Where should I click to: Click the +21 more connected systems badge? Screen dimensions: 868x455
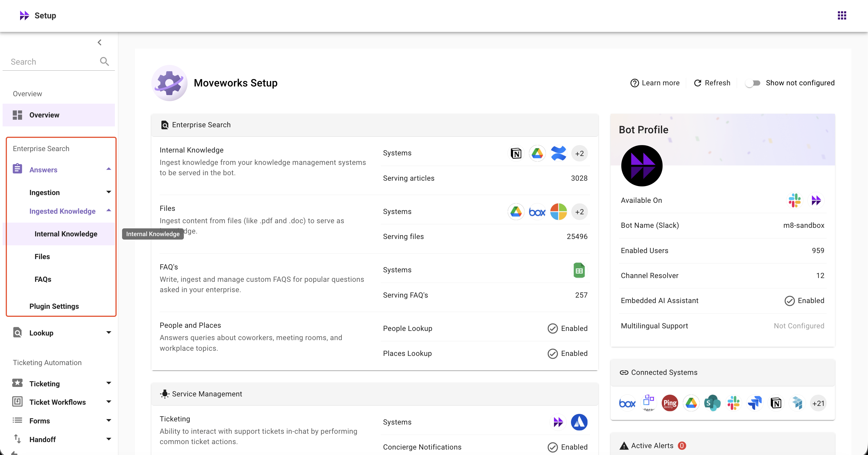[x=818, y=403]
